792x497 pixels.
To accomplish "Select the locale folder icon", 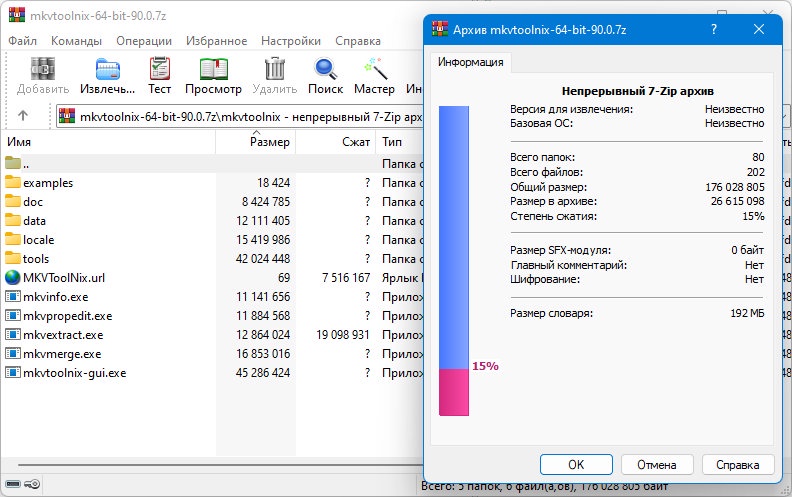I will 13,239.
